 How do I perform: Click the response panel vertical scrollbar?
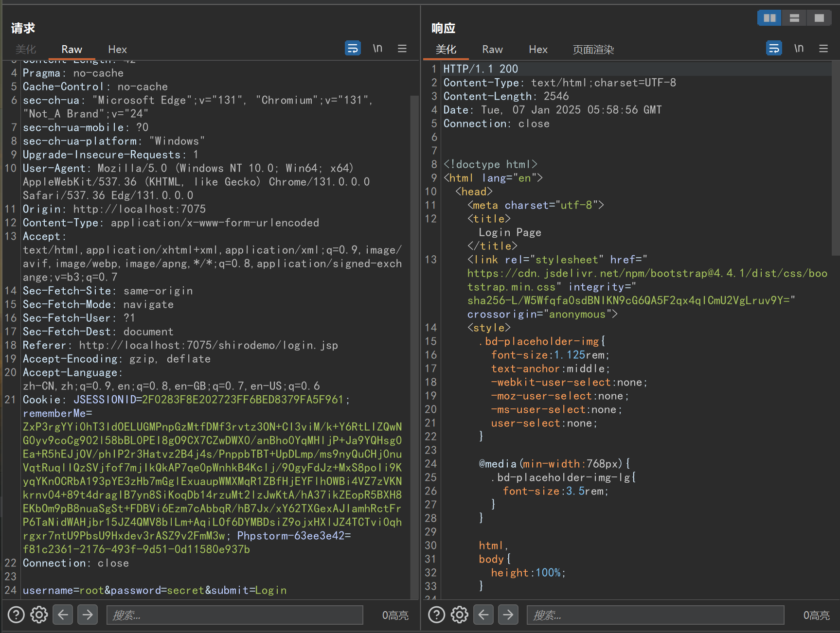pyautogui.click(x=835, y=158)
